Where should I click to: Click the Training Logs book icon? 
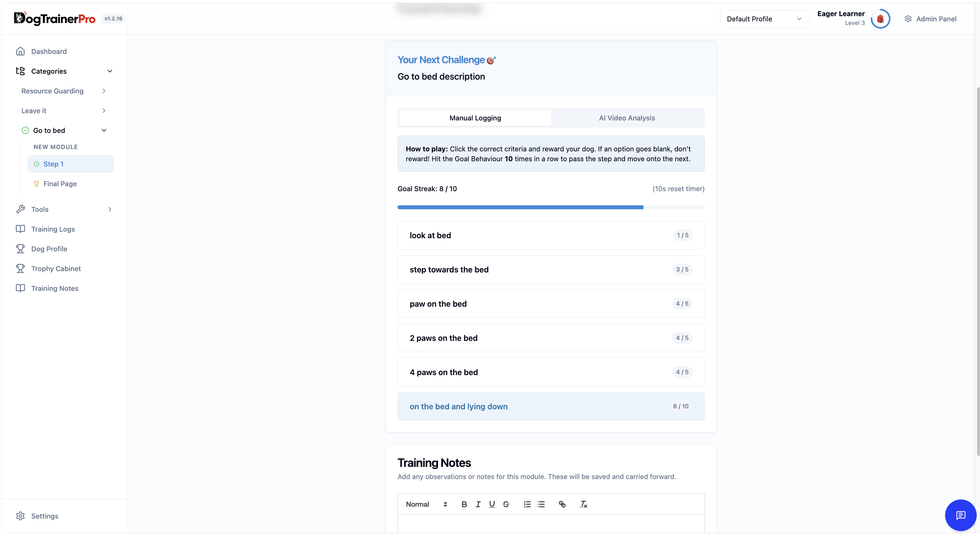(x=20, y=229)
